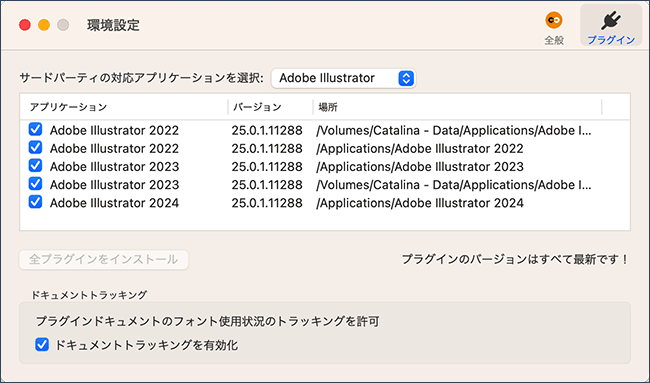Uncheck Illustrator 2023 in /Applications/Adobe Illustrator 2023
This screenshot has width=650, height=383.
click(35, 166)
